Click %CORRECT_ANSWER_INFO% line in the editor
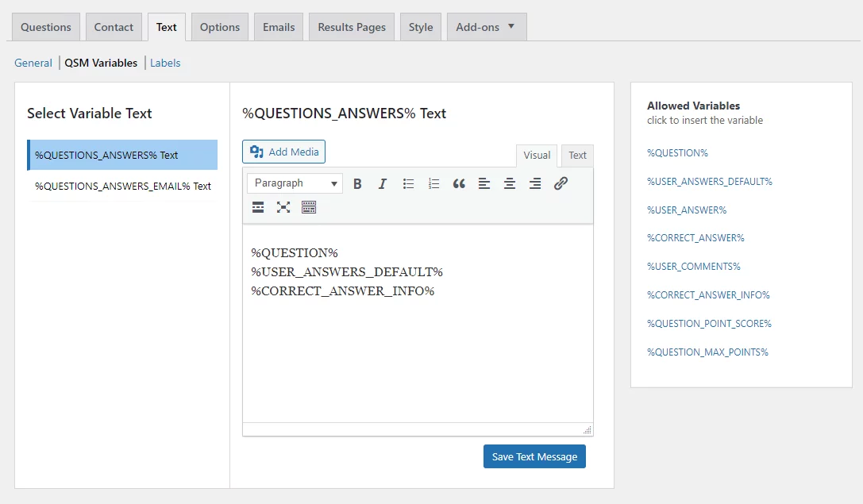 tap(342, 291)
